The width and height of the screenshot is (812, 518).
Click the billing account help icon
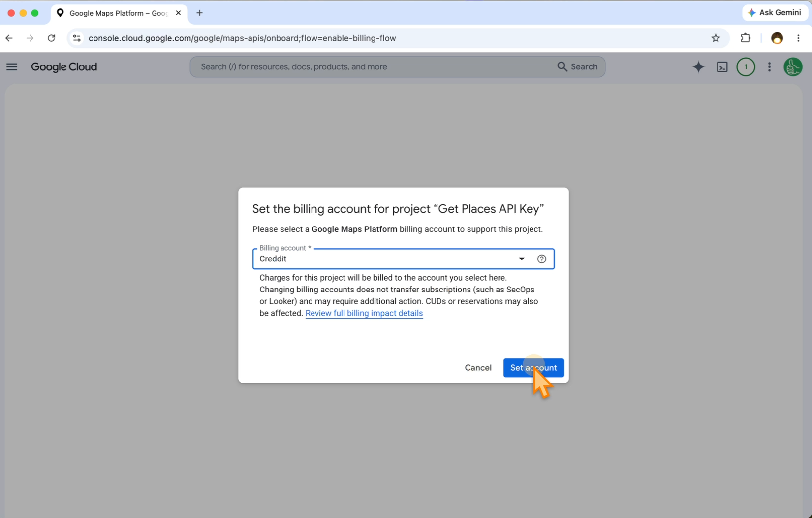pyautogui.click(x=541, y=259)
